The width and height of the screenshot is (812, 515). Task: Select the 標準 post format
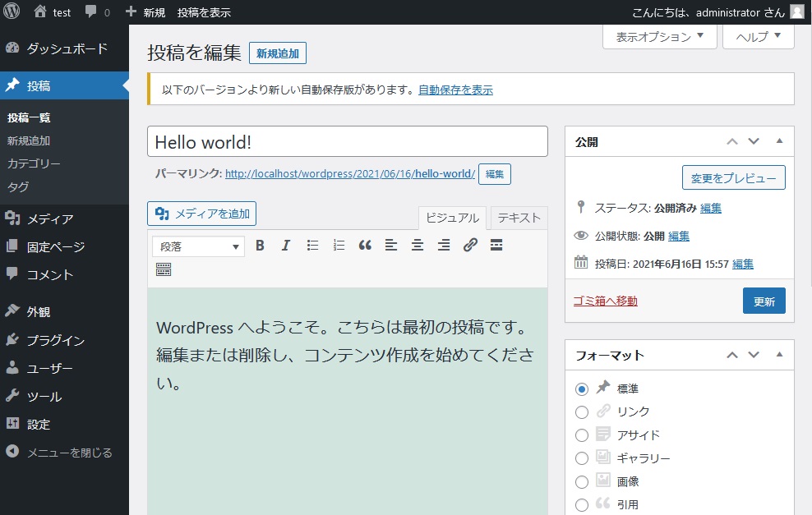(582, 389)
